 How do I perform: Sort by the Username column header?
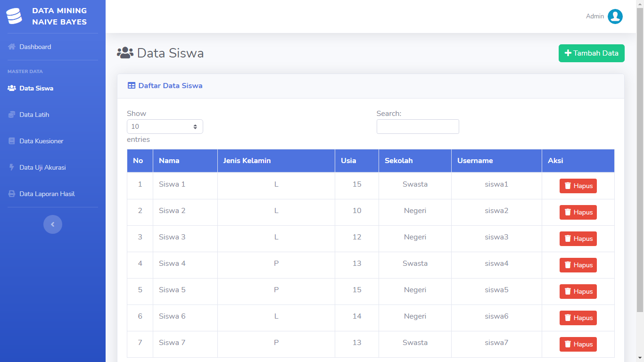pyautogui.click(x=496, y=161)
